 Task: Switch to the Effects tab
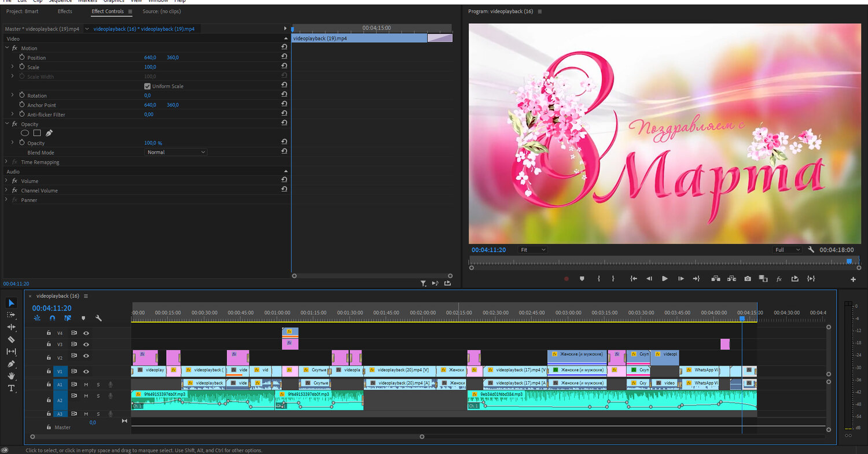tap(65, 12)
